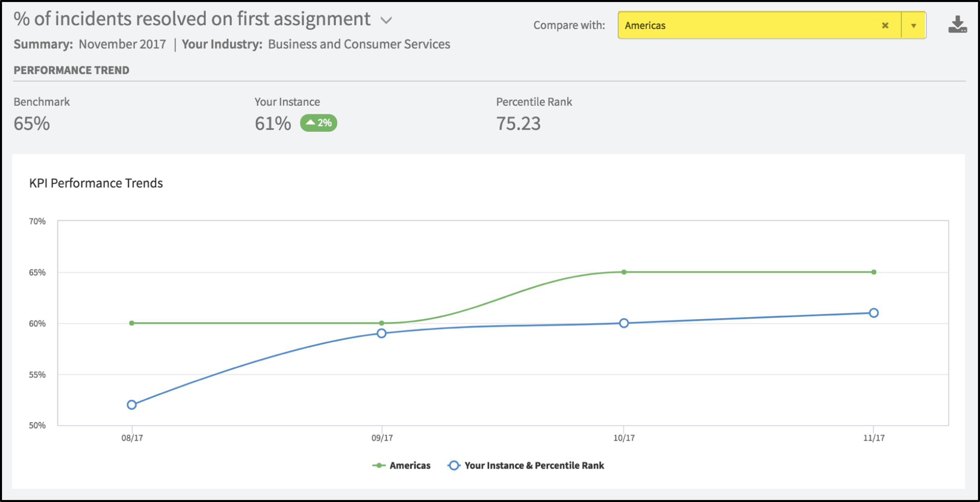
Task: Toggle the Your Instance & Percentile Rank series
Action: tap(534, 465)
